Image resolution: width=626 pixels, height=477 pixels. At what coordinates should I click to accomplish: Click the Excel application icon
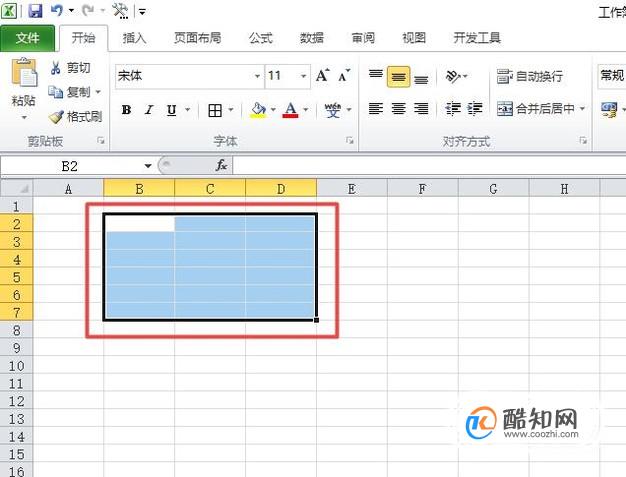pos(9,10)
